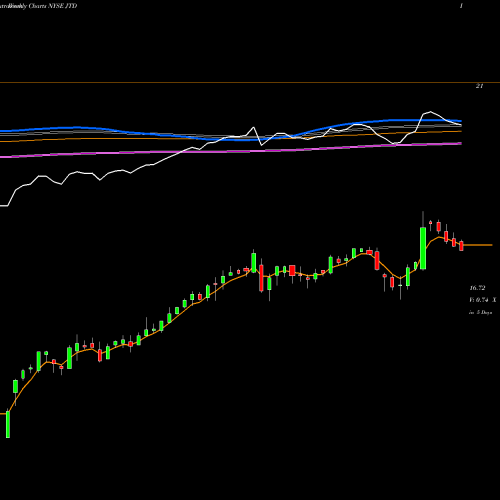
Task: Click the V: 0.74 X volume text
Action: (x=483, y=300)
